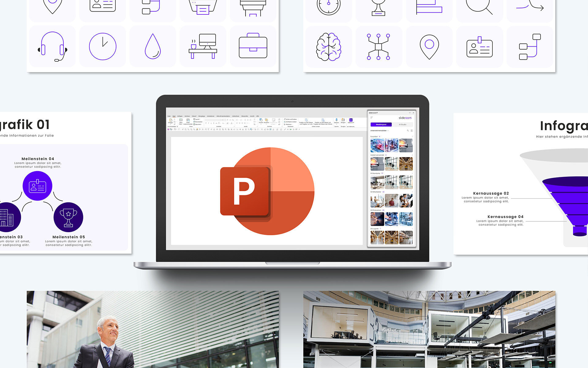This screenshot has width=588, height=368.
Task: Switch slideroom panel to list view icon
Action: (x=412, y=131)
